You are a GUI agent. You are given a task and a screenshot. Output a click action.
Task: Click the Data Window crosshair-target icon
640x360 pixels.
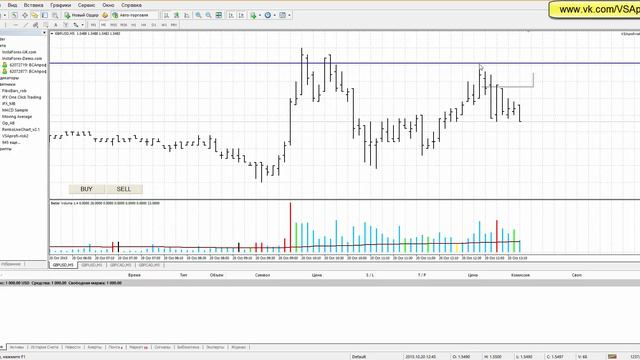click(x=25, y=15)
